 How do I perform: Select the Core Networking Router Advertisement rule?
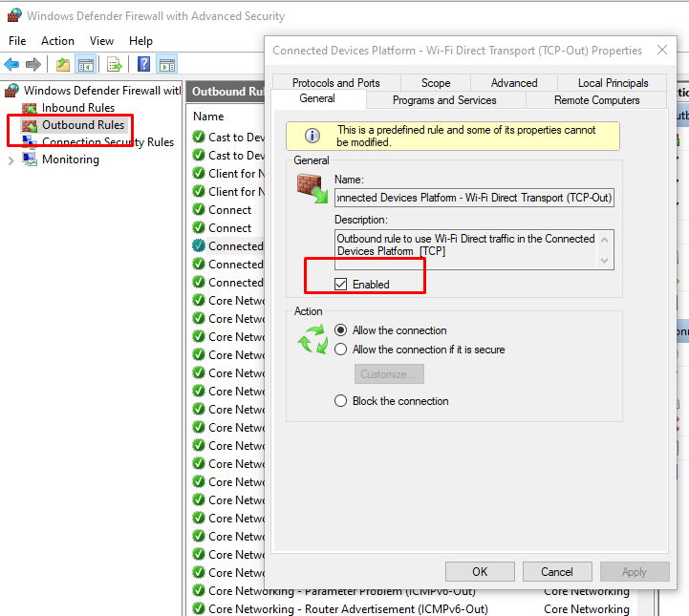coord(348,609)
